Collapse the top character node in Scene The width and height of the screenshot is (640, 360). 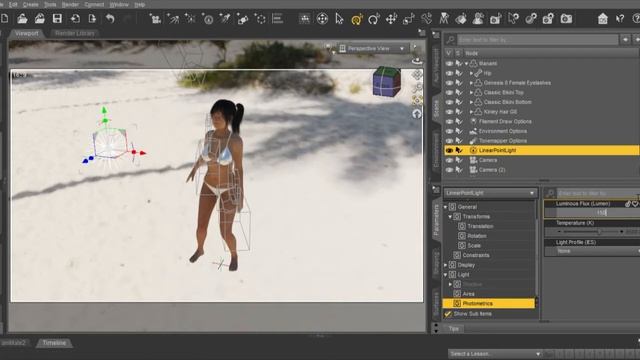click(467, 64)
